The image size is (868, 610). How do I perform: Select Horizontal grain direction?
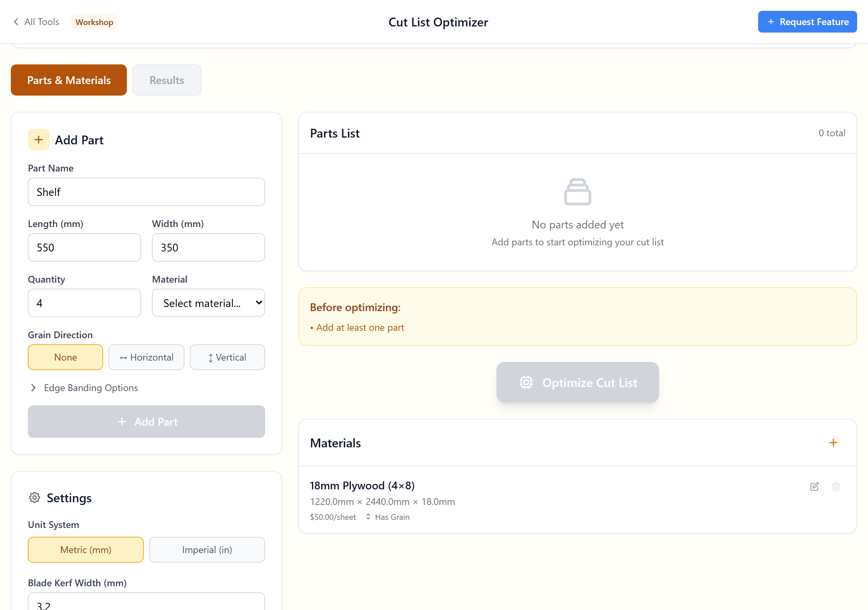point(146,357)
